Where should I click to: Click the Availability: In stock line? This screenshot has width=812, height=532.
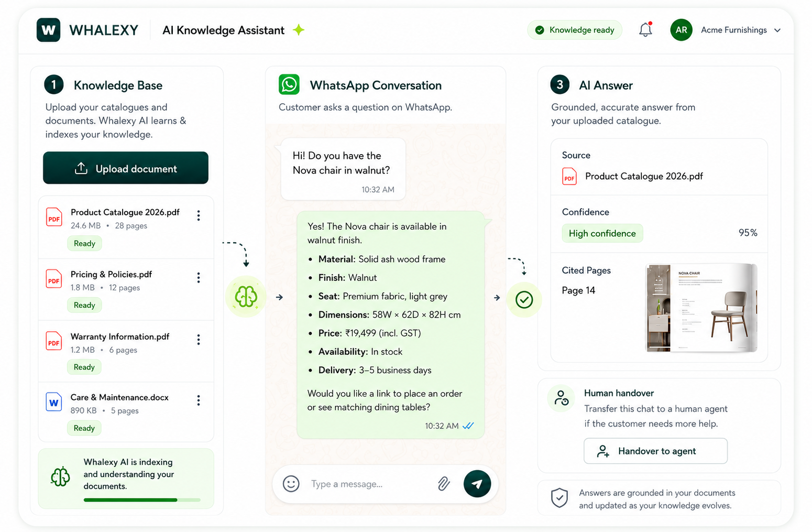click(360, 352)
